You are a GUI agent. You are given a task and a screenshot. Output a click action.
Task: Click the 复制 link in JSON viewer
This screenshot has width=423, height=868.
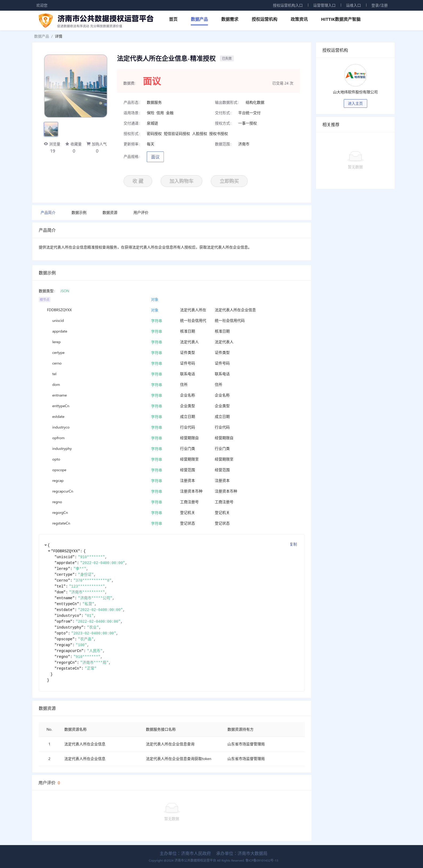point(294,544)
